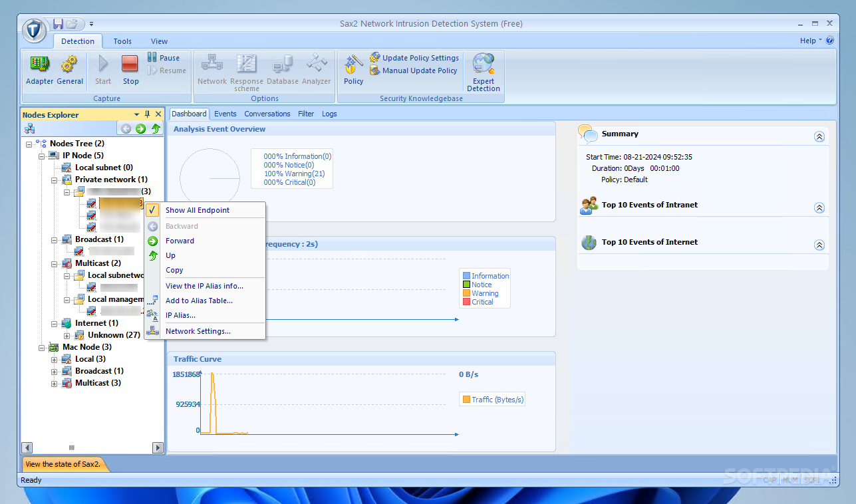The image size is (856, 504).
Task: Open the Dashboard tab
Action: click(x=189, y=114)
